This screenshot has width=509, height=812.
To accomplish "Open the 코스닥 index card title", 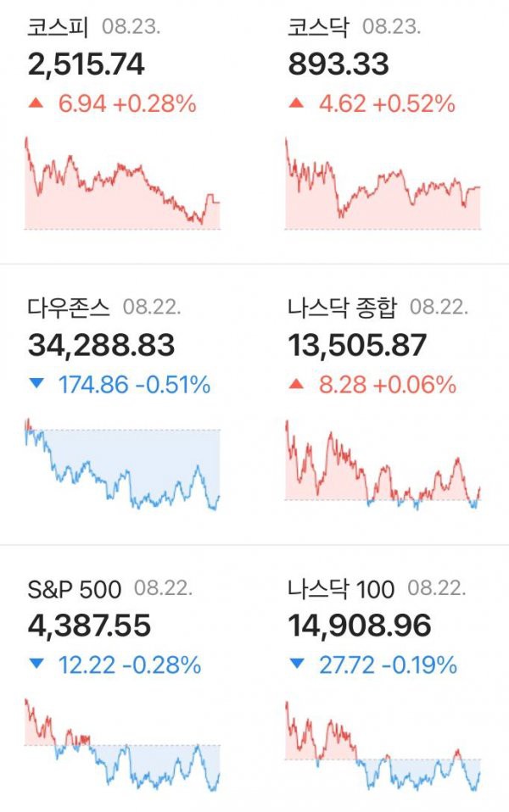I will pos(319,26).
